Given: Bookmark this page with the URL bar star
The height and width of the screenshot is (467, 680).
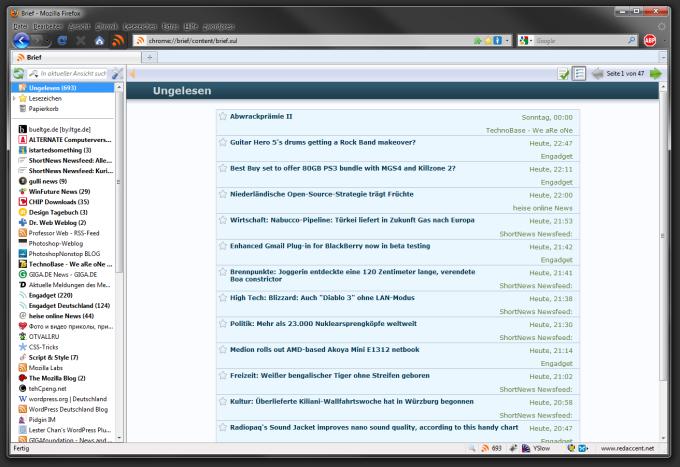Looking at the screenshot, I should (x=488, y=41).
